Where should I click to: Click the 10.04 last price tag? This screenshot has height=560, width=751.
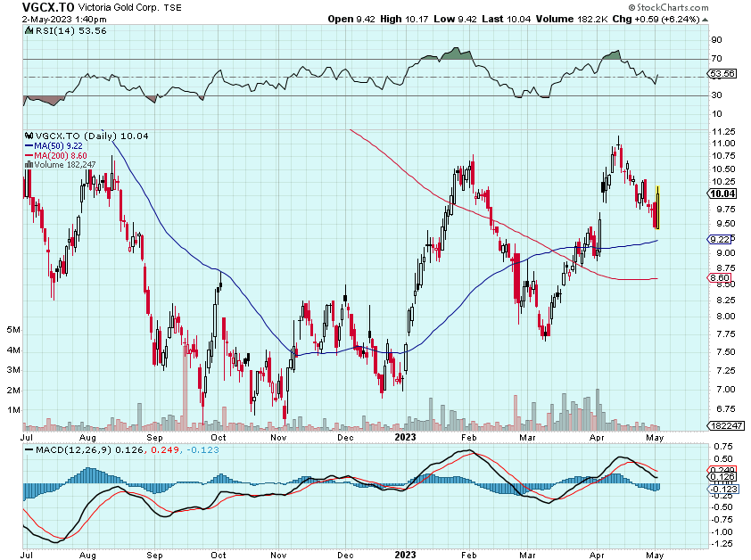point(722,194)
